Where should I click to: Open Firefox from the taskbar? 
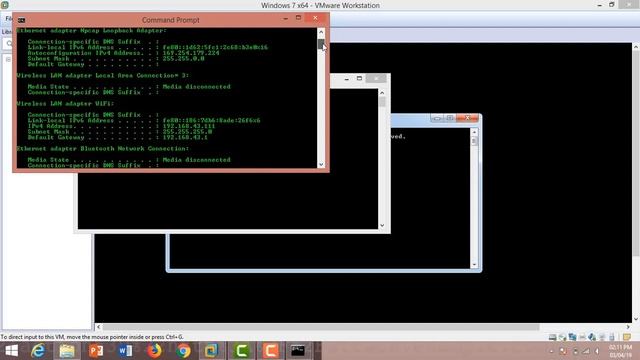click(154, 351)
